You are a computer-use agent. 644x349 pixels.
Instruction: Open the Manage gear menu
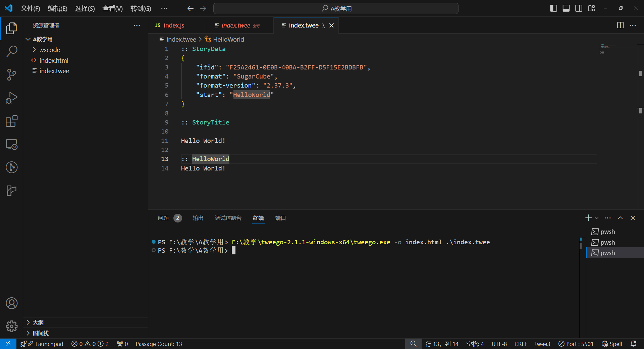point(11,326)
